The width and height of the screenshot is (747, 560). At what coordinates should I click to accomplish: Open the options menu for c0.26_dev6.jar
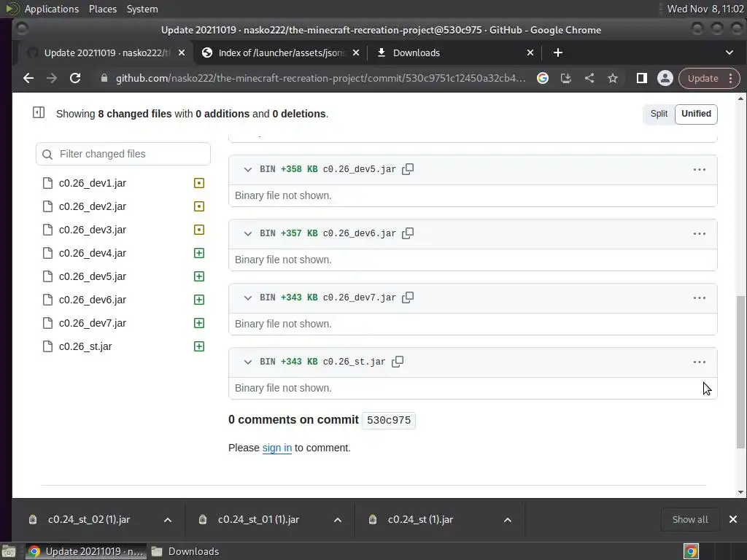click(700, 234)
